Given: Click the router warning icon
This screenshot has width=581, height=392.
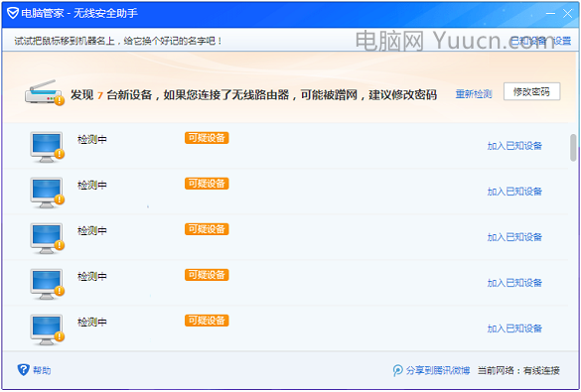Looking at the screenshot, I should pos(44,92).
